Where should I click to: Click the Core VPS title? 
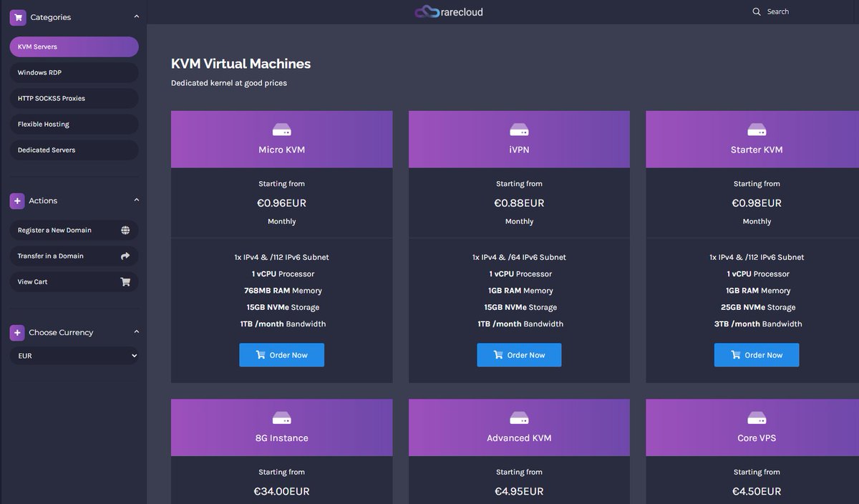pyautogui.click(x=757, y=438)
